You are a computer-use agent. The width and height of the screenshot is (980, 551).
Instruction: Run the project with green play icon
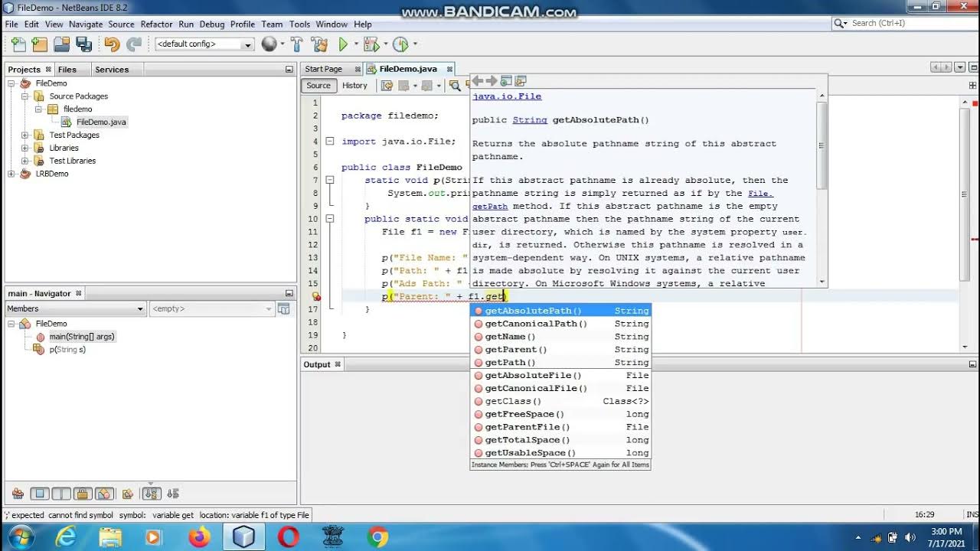click(x=343, y=44)
